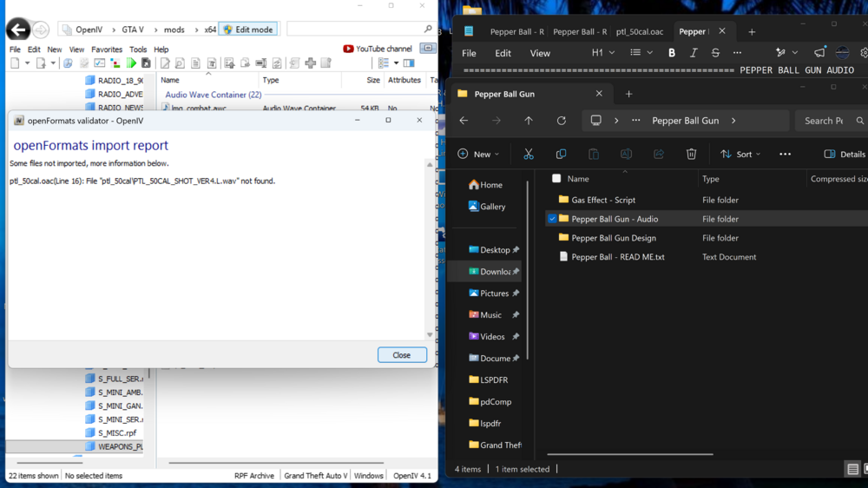This screenshot has height=488, width=868.
Task: Click the account avatar in Notepad
Action: pos(842,53)
